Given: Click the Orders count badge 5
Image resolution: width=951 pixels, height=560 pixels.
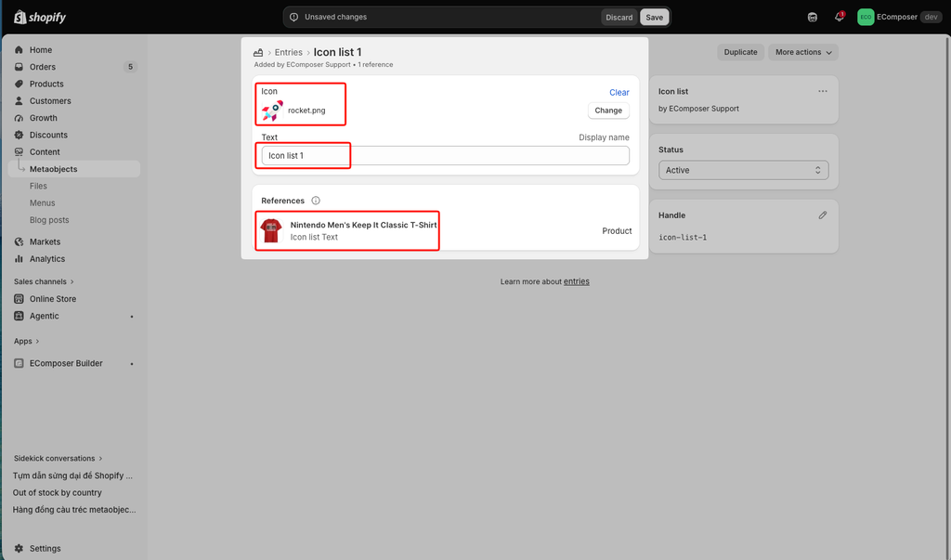Looking at the screenshot, I should 130,67.
